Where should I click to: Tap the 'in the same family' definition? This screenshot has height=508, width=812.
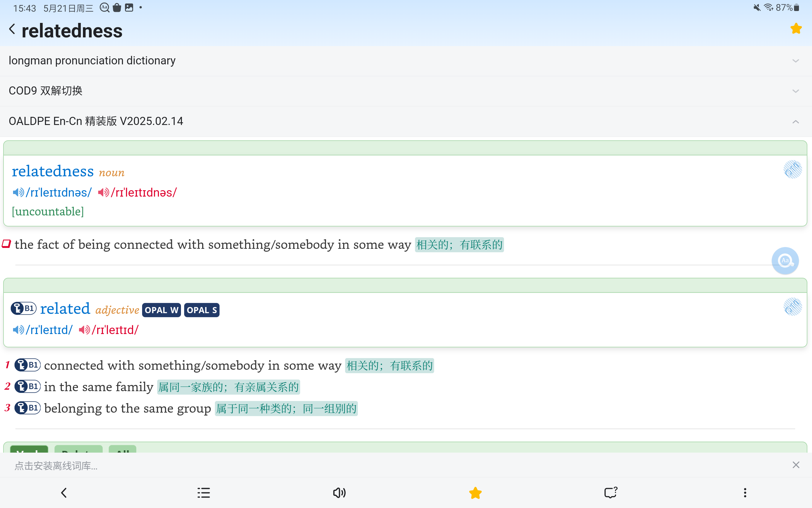click(x=98, y=387)
